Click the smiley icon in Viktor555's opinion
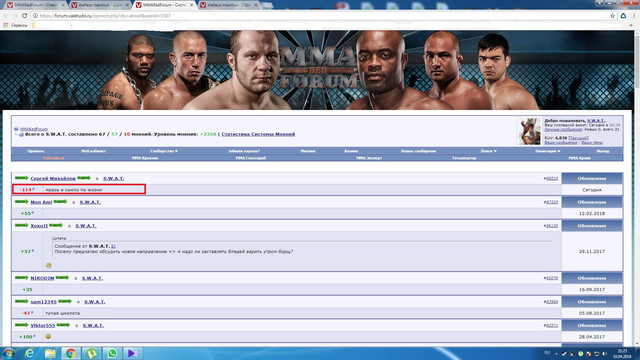 point(48,336)
